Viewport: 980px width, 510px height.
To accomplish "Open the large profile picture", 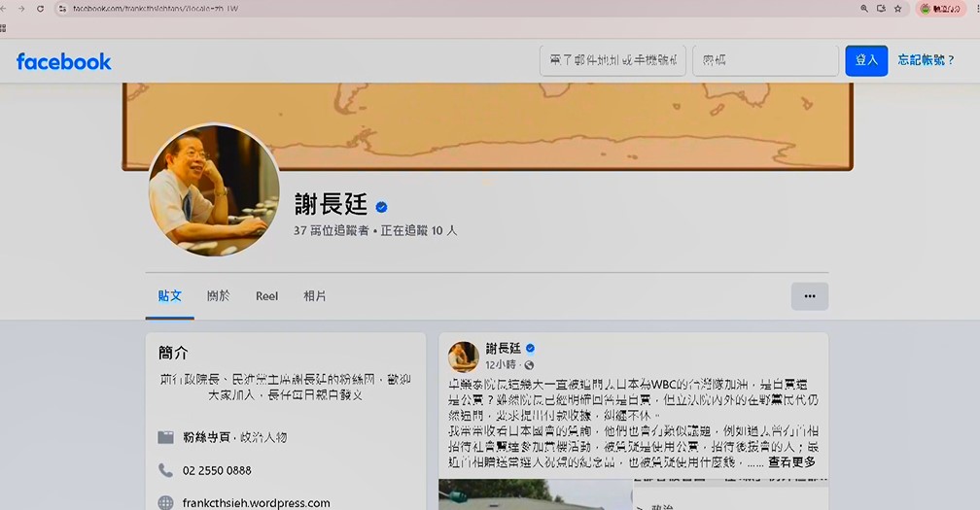I will tap(214, 189).
